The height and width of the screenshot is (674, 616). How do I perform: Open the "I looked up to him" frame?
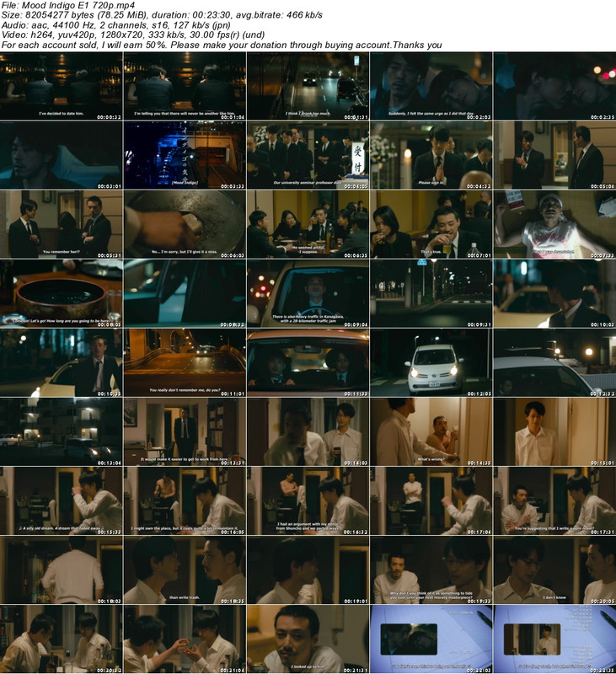308,639
